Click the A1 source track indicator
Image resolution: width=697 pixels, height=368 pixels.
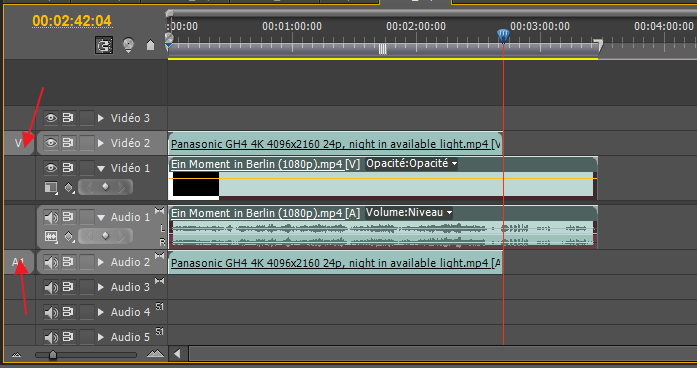18,262
